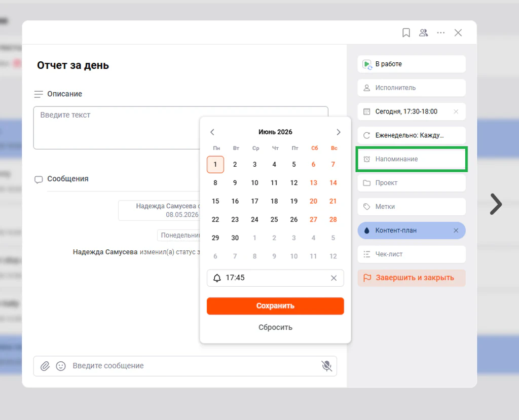The image size is (519, 420).
Task: Toggle the muted microphone icon
Action: pos(326,366)
